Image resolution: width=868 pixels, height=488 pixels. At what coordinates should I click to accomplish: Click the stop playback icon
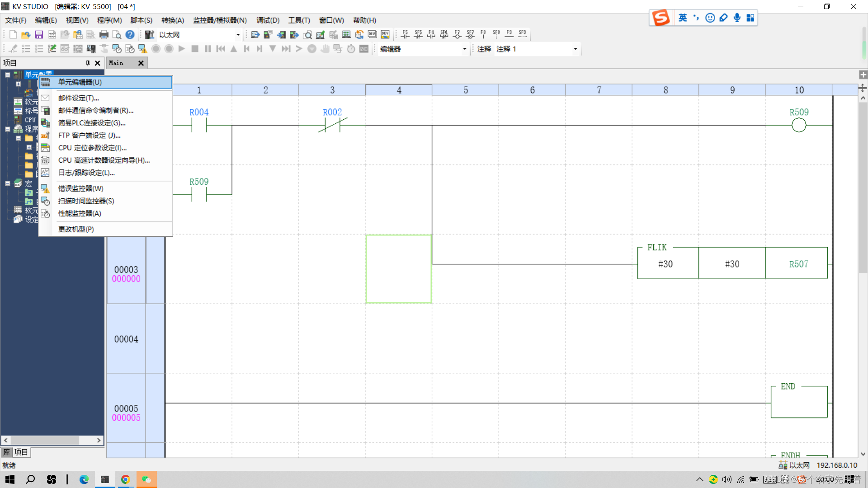195,49
